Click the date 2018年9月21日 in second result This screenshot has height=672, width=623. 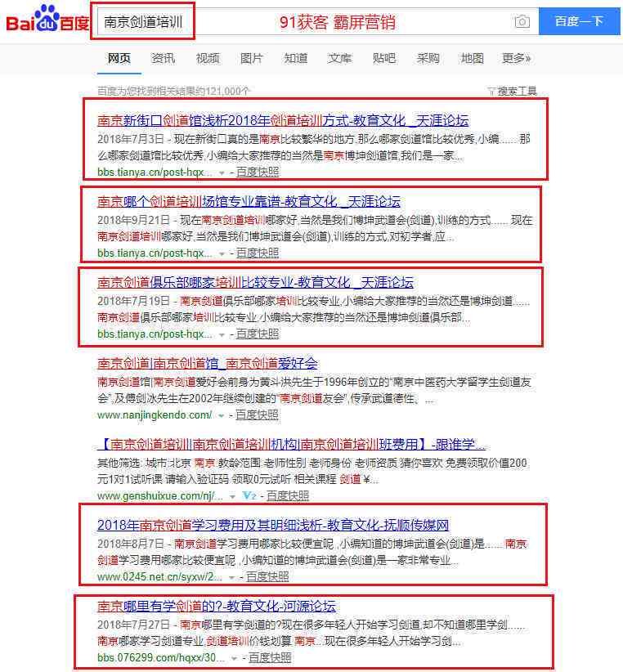point(134,220)
